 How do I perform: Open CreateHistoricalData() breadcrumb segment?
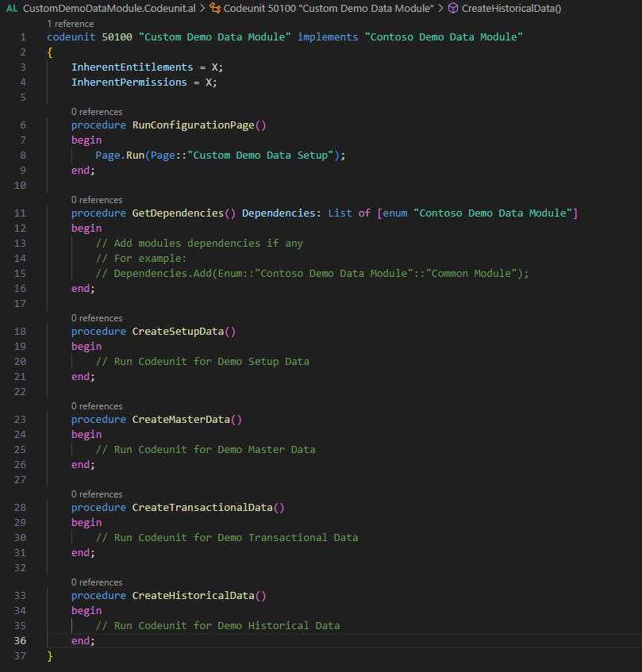tap(511, 8)
